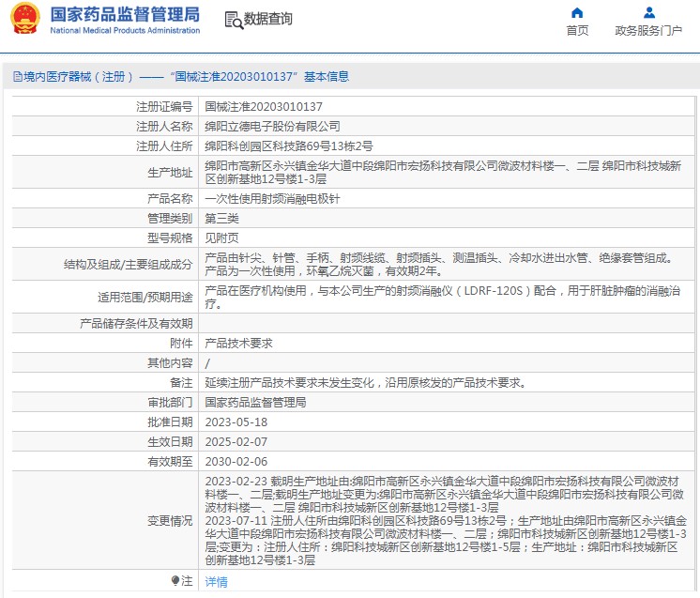Viewport: 700px width, 598px height.
Task: Select registration number 国械注准20203010137 cell value
Action: tap(264, 106)
